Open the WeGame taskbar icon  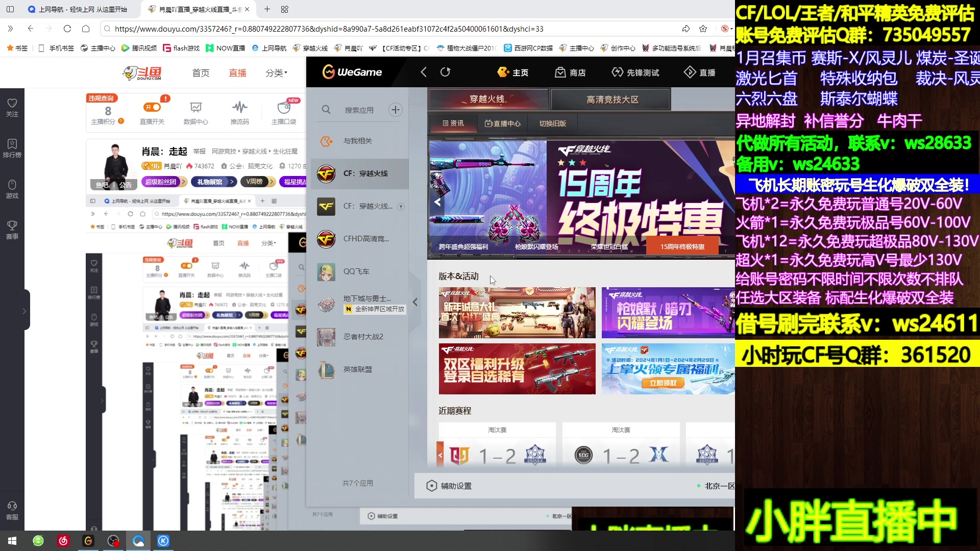(88, 541)
